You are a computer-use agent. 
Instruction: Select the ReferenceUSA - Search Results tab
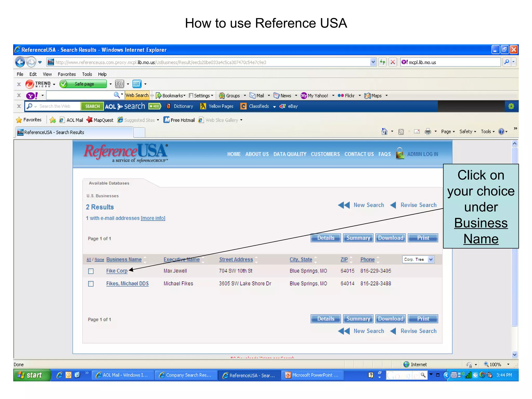click(75, 132)
